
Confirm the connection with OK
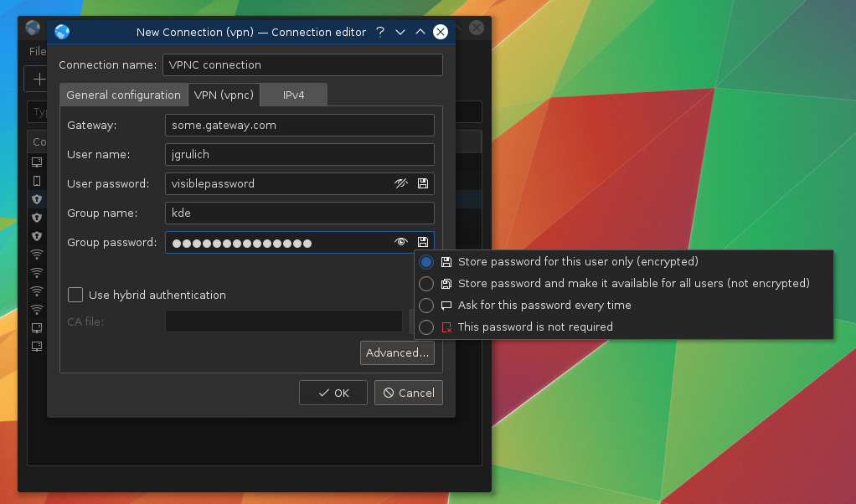pos(333,393)
